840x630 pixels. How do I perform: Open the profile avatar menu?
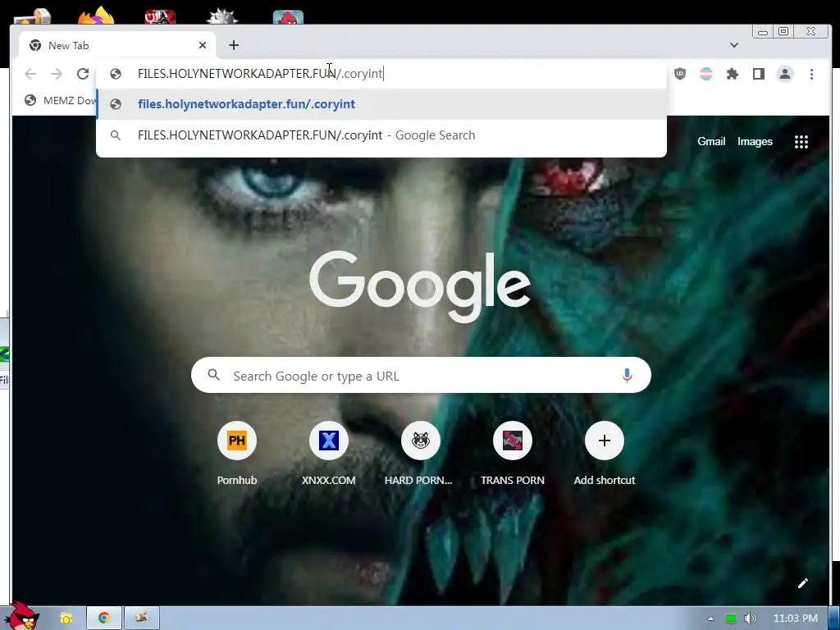(x=785, y=74)
